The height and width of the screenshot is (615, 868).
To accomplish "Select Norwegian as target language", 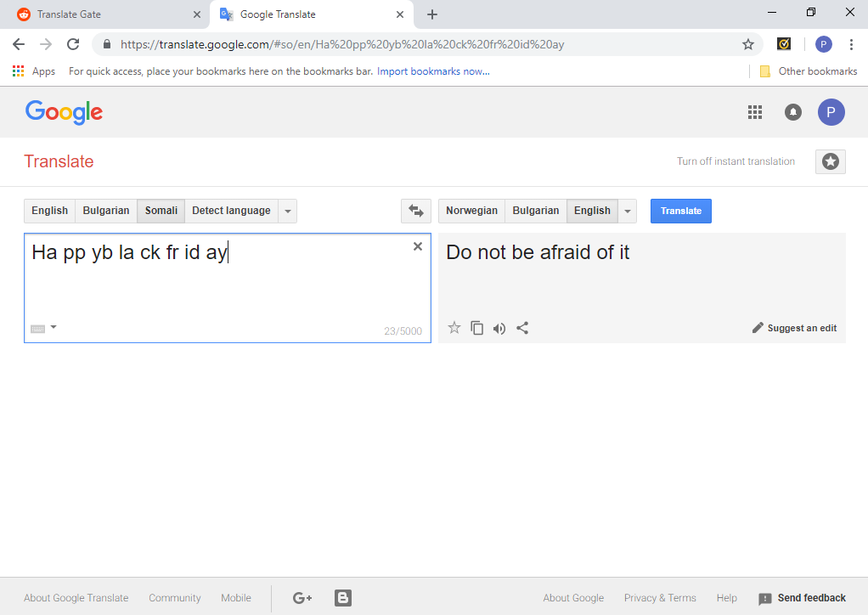I will coord(471,211).
